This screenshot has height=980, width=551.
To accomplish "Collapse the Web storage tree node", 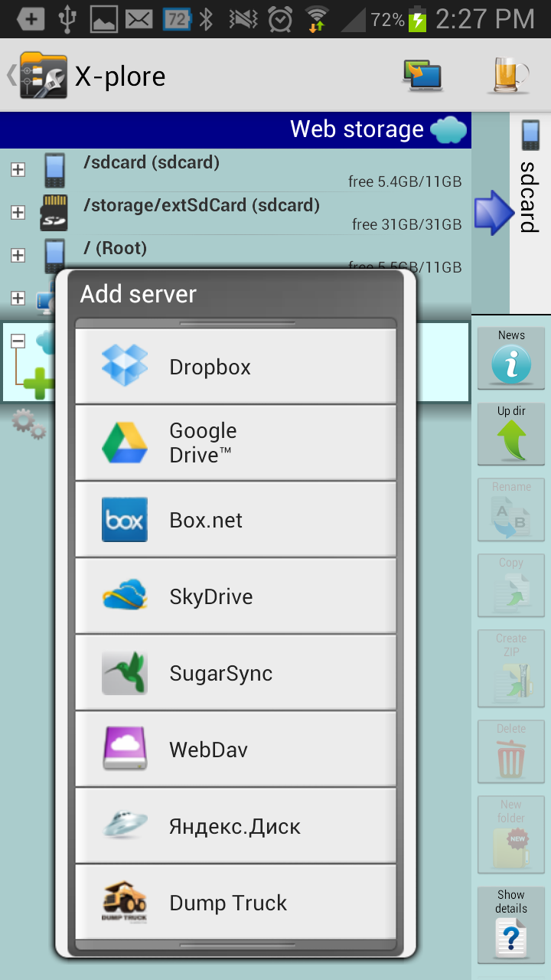I will click(18, 341).
